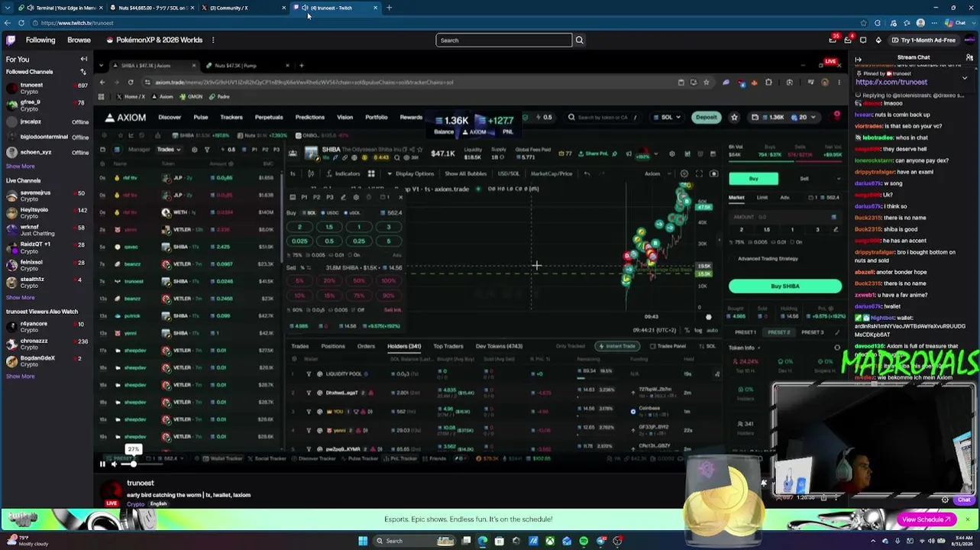Viewport: 980px width, 550px height.
Task: Open jrscalpz offline channel
Action: (46, 121)
